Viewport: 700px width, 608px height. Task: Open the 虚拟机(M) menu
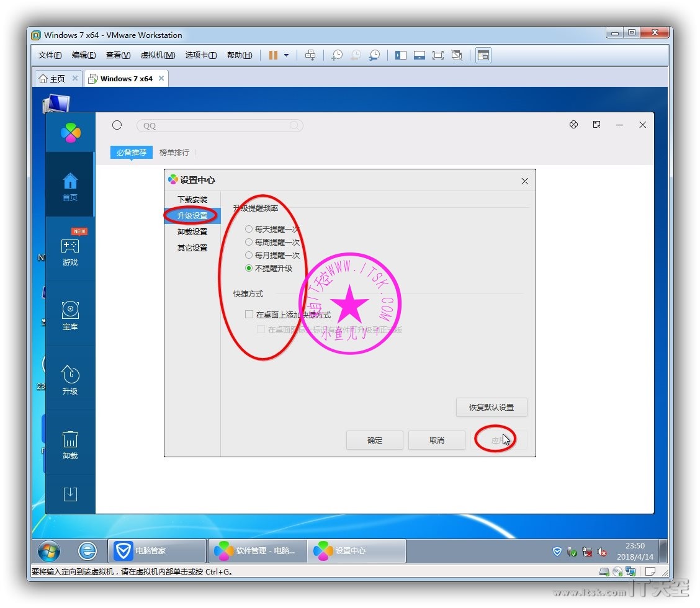click(x=158, y=55)
